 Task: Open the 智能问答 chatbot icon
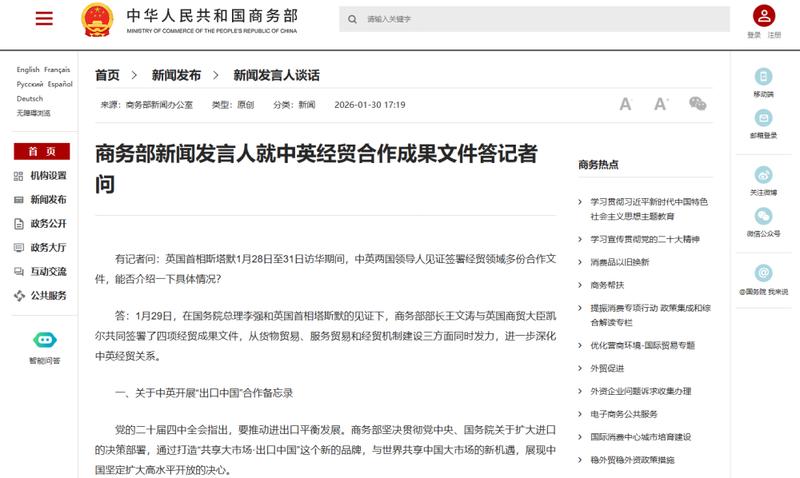click(x=44, y=341)
